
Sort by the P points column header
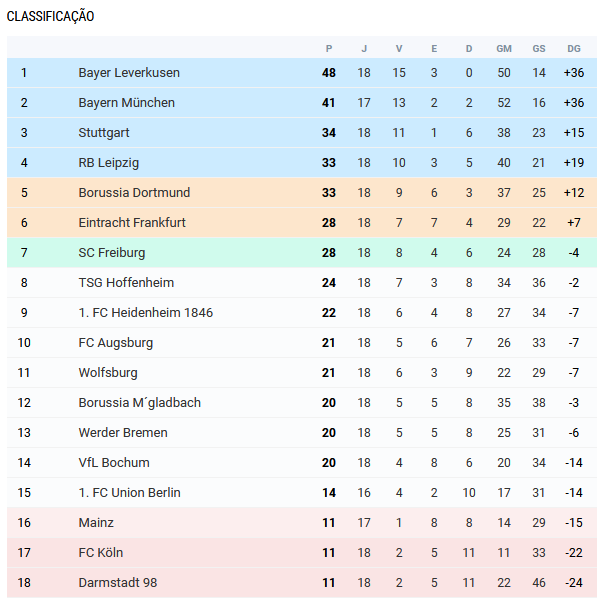coord(329,49)
